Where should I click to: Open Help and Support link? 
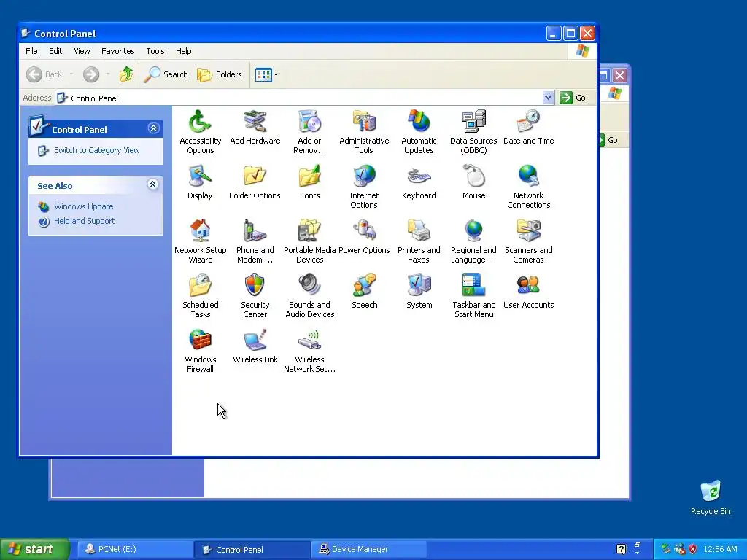pos(84,221)
